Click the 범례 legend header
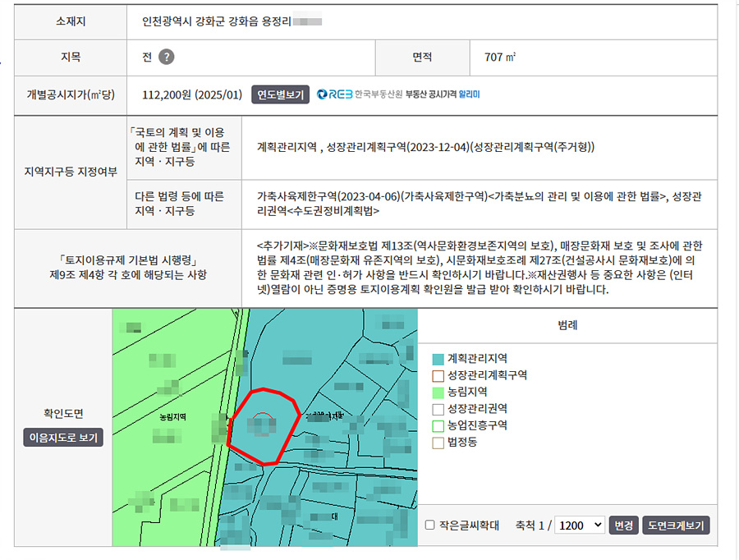 click(567, 324)
